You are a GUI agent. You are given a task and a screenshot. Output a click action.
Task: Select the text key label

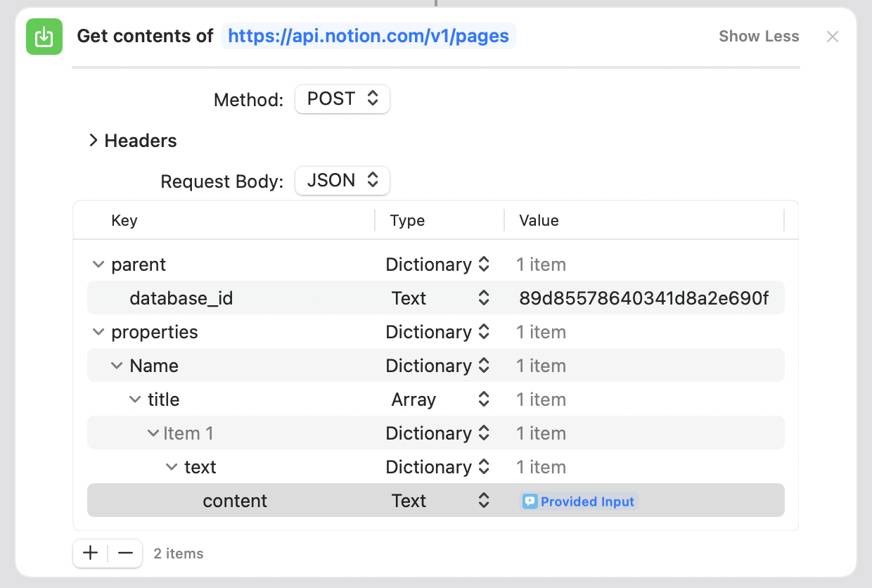click(200, 468)
